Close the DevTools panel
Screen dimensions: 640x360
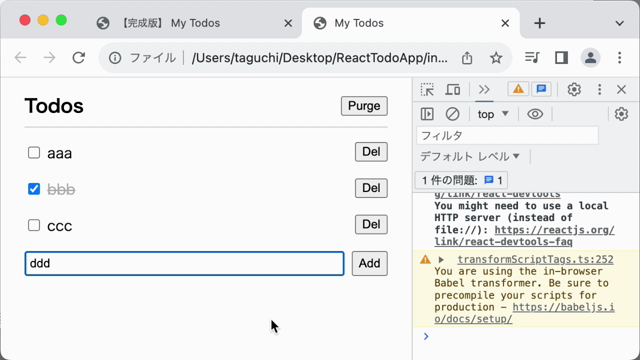coord(621,89)
